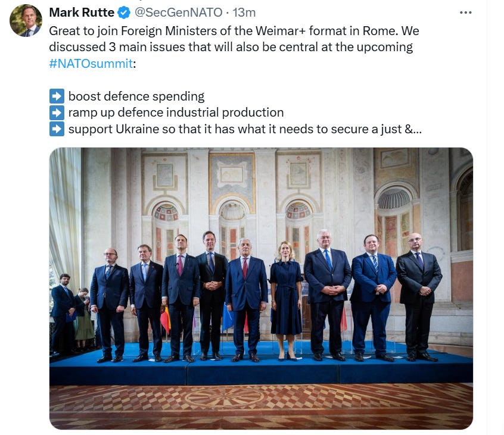
Task: Open the 13m timestamp link
Action: [x=244, y=13]
